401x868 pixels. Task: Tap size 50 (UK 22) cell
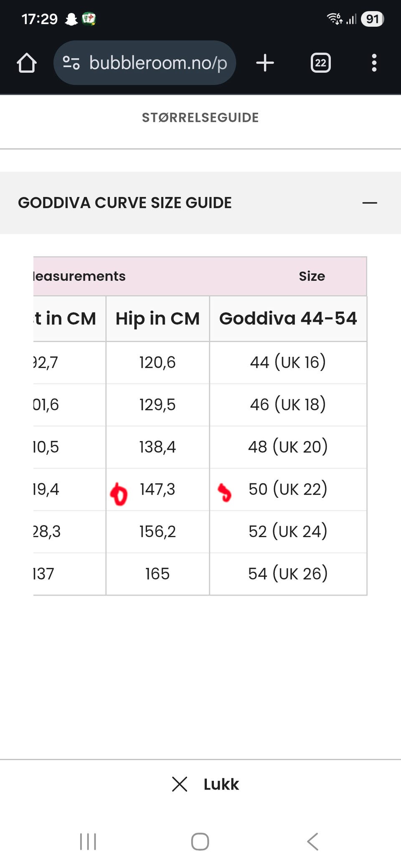coord(288,489)
